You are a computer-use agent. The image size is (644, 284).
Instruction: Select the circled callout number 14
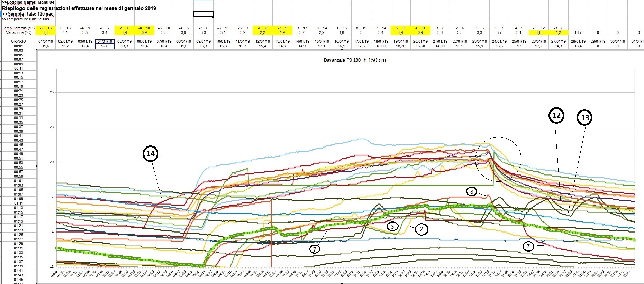(151, 154)
